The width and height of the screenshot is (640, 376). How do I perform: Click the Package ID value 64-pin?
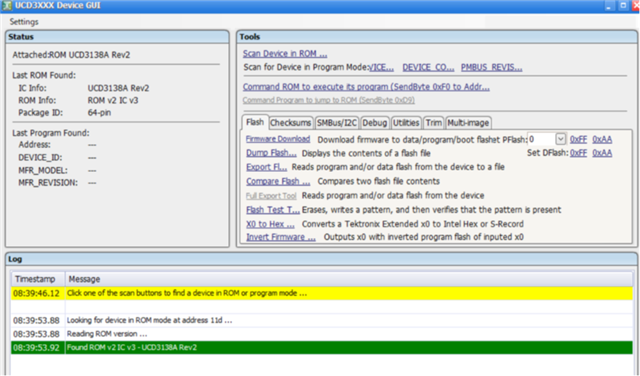(99, 113)
